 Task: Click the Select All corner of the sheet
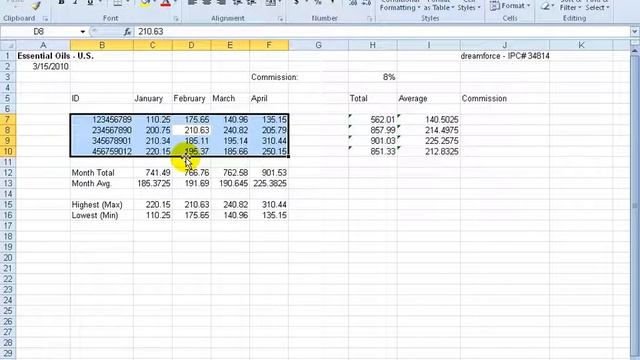coord(8,45)
